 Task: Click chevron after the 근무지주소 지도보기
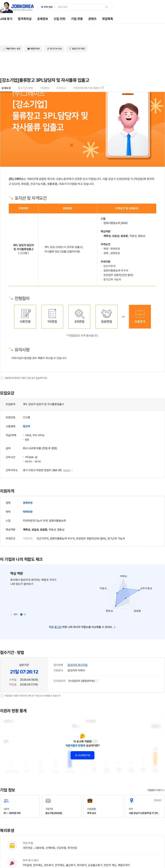pyautogui.click(x=73, y=470)
